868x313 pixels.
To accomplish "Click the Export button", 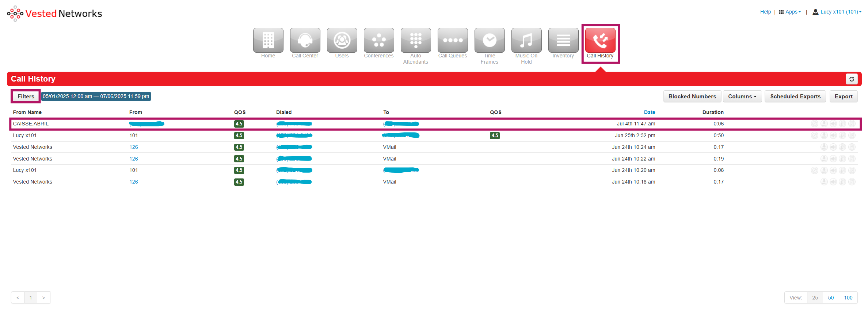I will click(843, 97).
